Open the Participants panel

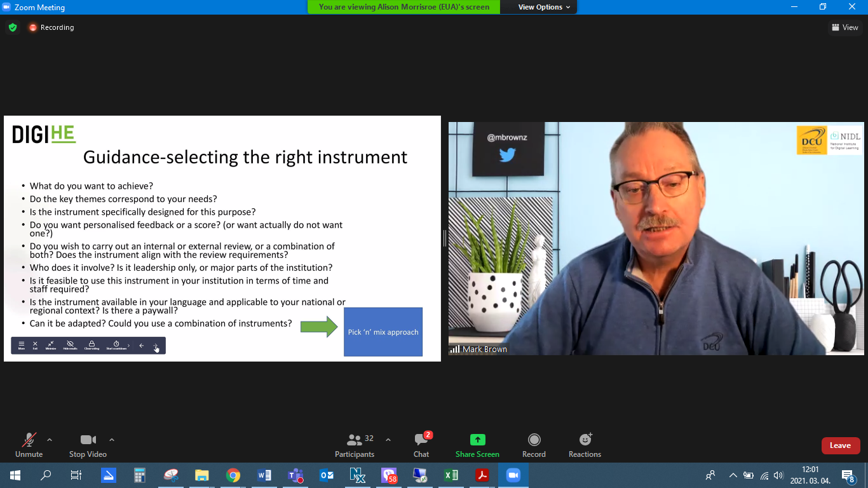(x=355, y=444)
